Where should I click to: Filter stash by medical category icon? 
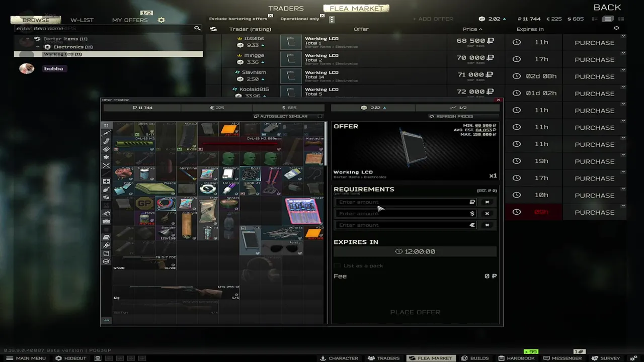(106, 182)
